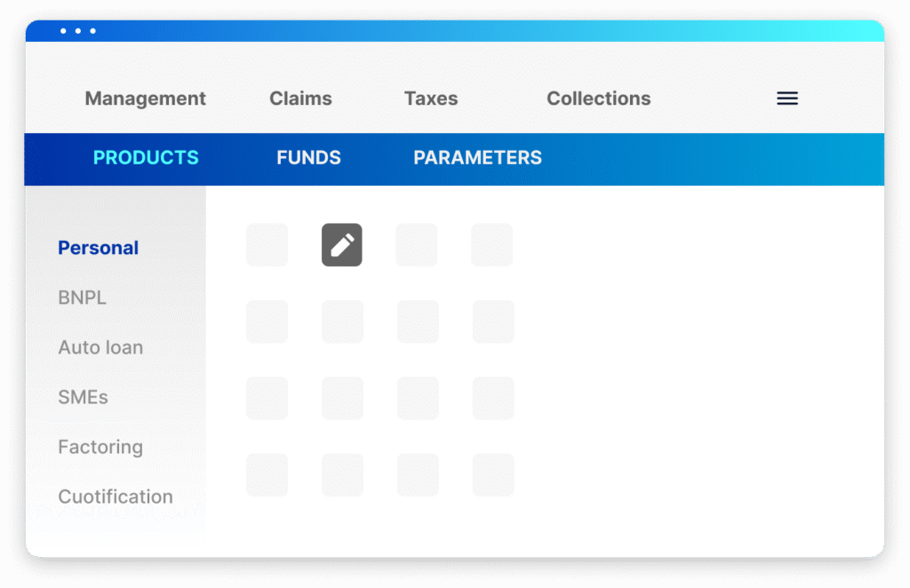910x588 pixels.
Task: Click the last tile in the first row
Action: coord(492,245)
